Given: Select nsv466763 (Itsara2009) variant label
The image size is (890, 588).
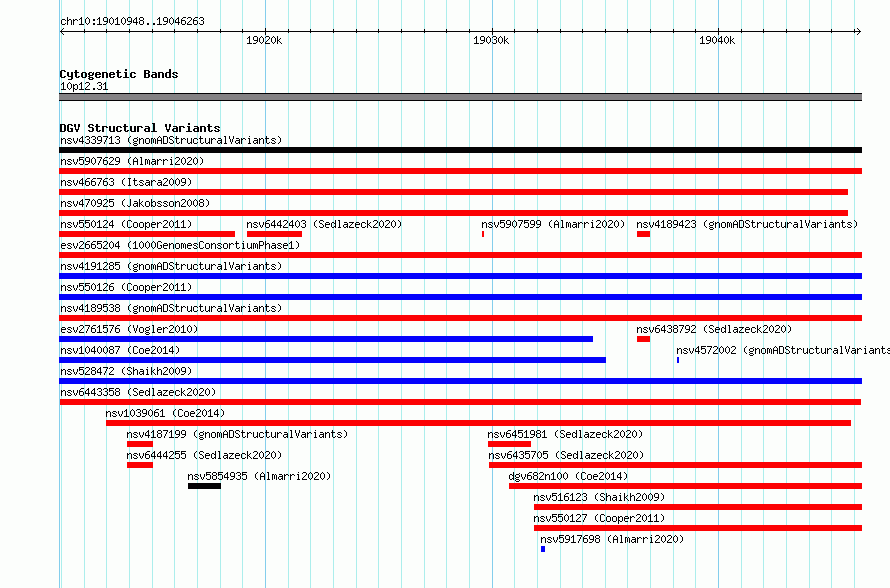Looking at the screenshot, I should [x=126, y=182].
